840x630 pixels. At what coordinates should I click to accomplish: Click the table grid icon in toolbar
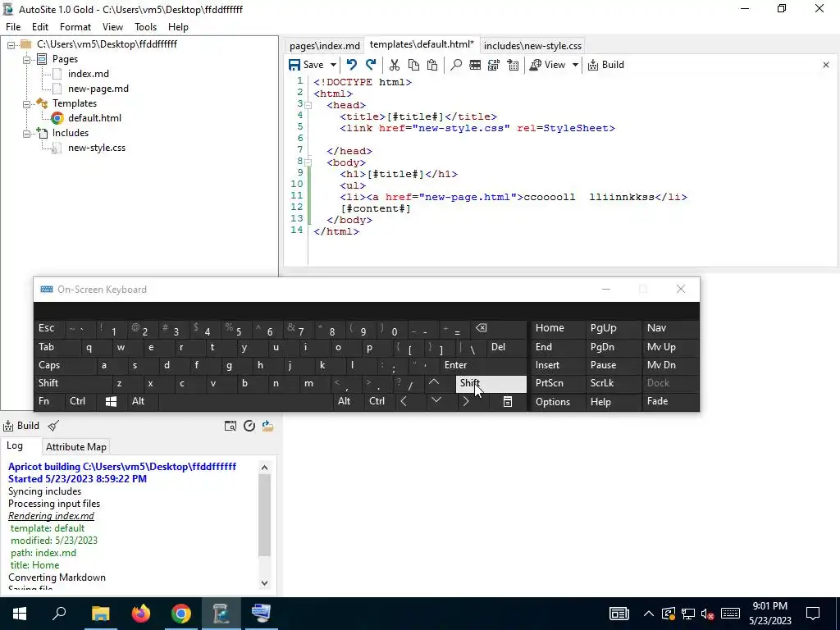pos(475,65)
